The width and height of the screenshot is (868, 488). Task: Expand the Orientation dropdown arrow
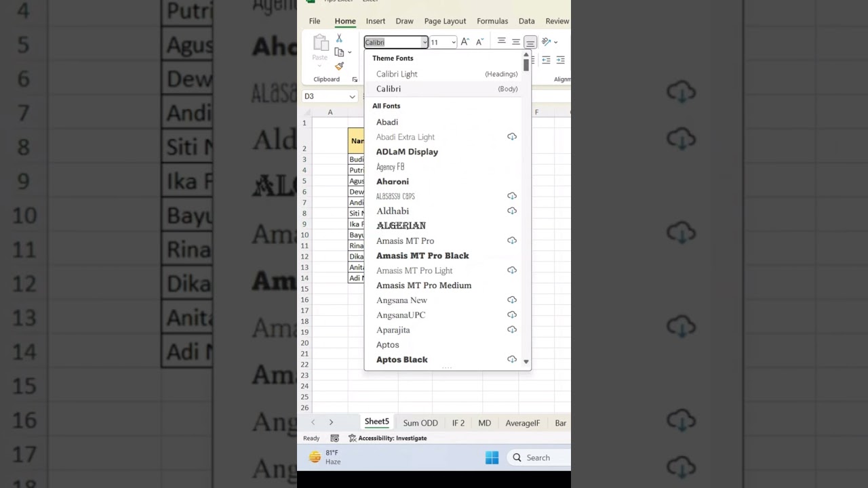555,42
